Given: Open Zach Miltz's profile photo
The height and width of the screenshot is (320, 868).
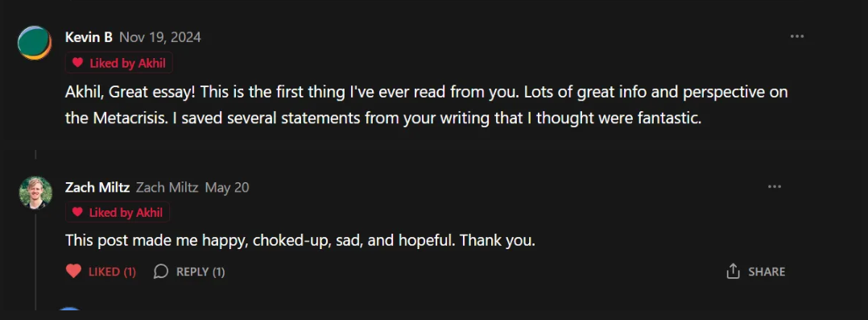Looking at the screenshot, I should [x=36, y=193].
